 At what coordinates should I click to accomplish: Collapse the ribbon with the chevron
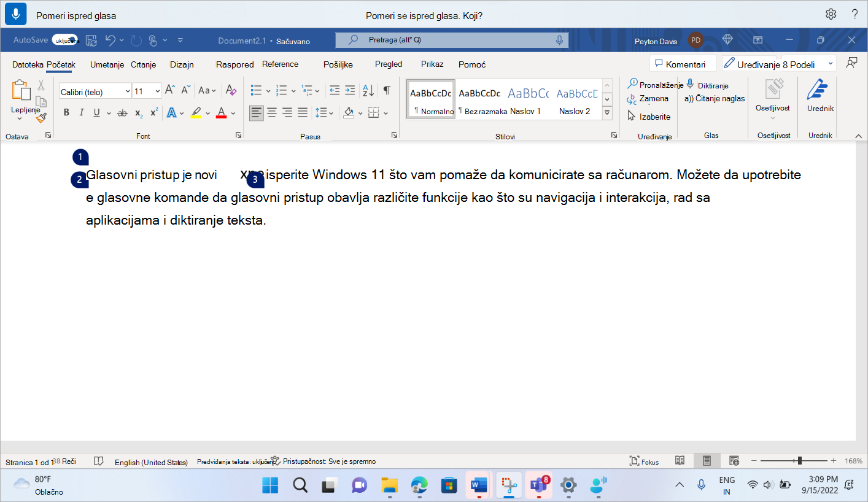(858, 136)
